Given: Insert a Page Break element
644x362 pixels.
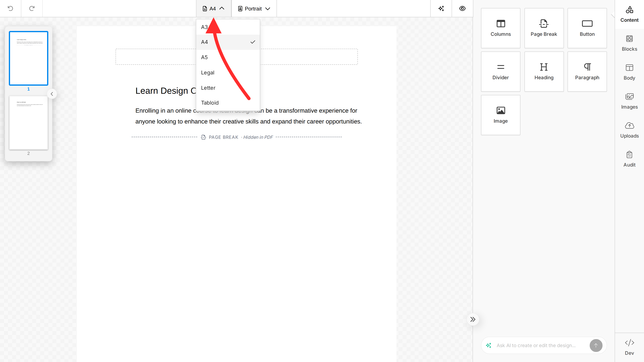Looking at the screenshot, I should click(544, 28).
